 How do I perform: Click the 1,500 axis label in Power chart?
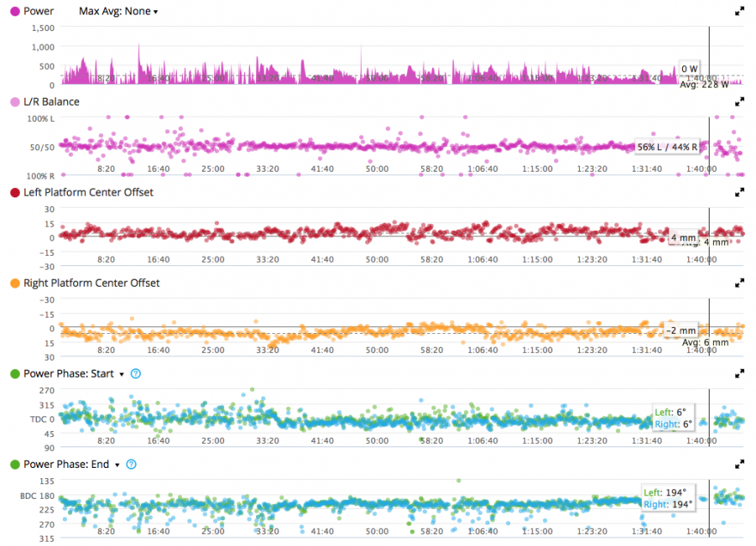(43, 28)
